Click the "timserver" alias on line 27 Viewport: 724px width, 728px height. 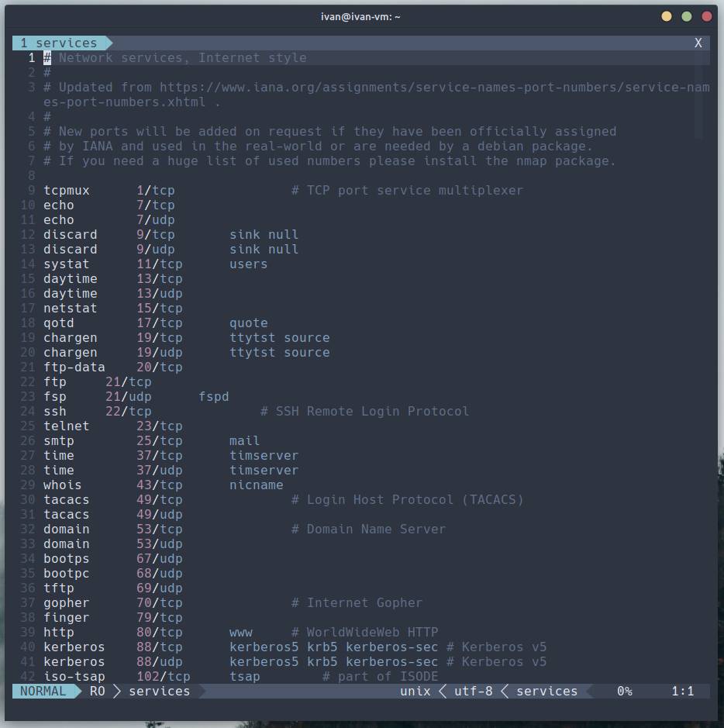264,455
